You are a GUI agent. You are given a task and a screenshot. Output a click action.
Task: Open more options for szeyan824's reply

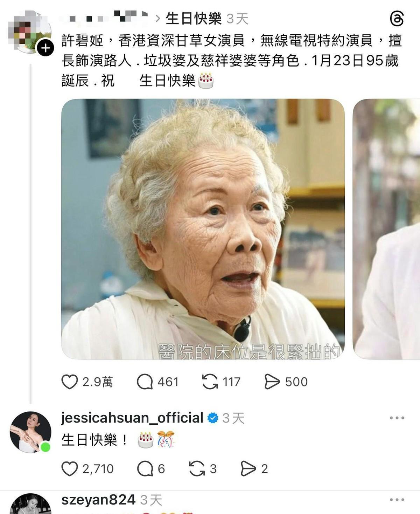(x=397, y=500)
